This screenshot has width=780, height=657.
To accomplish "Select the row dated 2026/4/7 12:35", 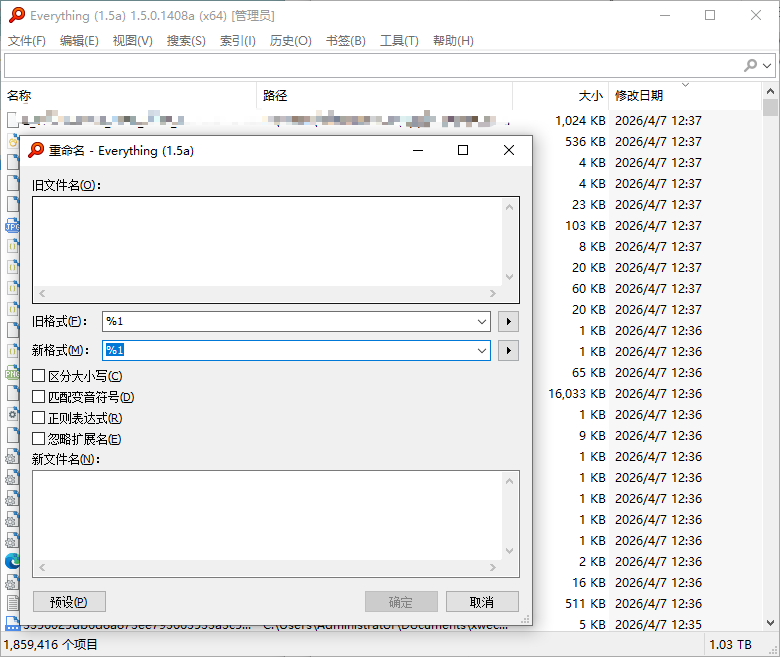I will 382,625.
